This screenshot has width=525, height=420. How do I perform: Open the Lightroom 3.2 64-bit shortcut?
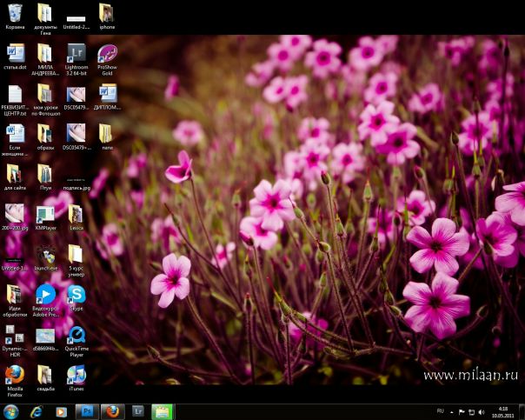pyautogui.click(x=76, y=53)
